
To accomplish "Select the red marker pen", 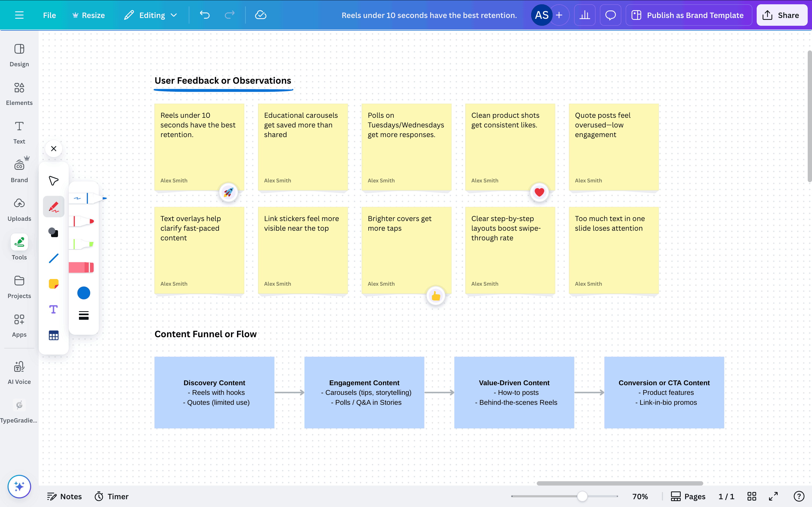I will (x=83, y=221).
